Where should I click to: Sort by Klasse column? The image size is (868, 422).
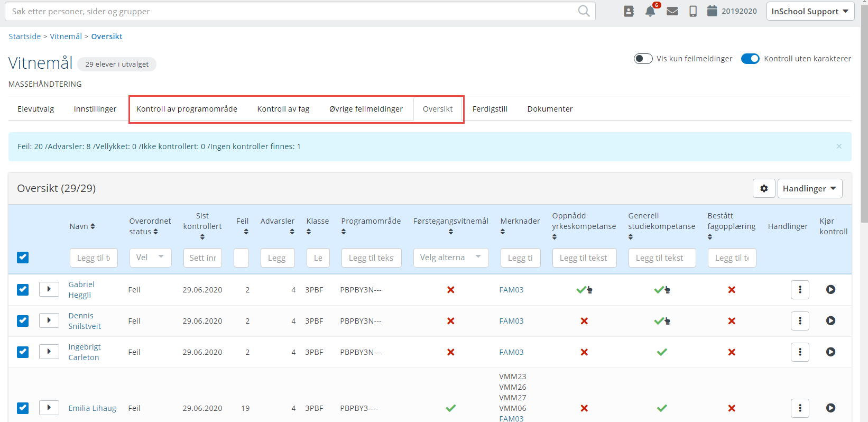click(309, 232)
